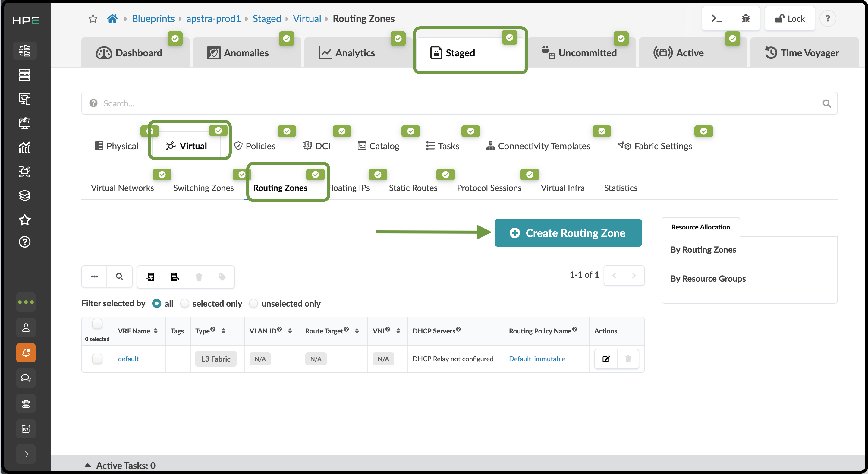Image resolution: width=868 pixels, height=474 pixels.
Task: Open the DCA external link icon
Action: (26, 428)
